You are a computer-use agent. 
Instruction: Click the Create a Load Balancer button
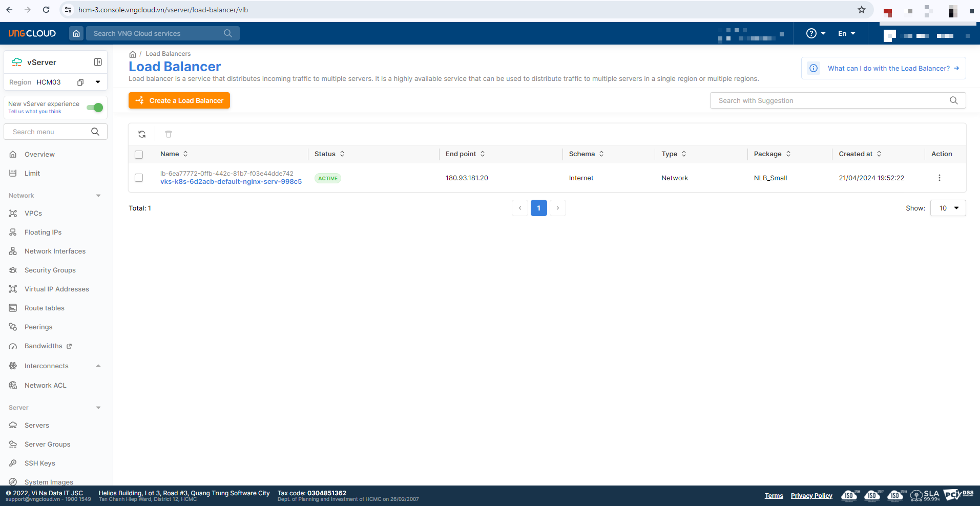pyautogui.click(x=179, y=100)
